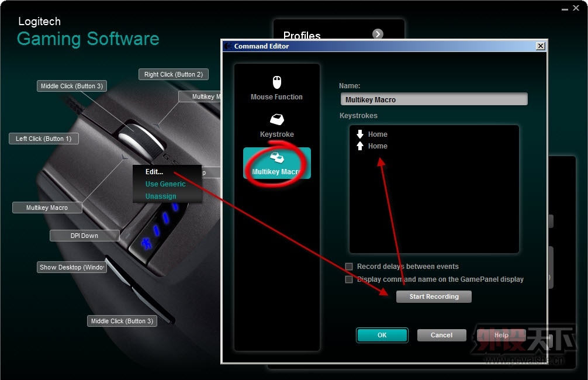The height and width of the screenshot is (380, 588).
Task: Confirm with the OK button
Action: point(382,335)
